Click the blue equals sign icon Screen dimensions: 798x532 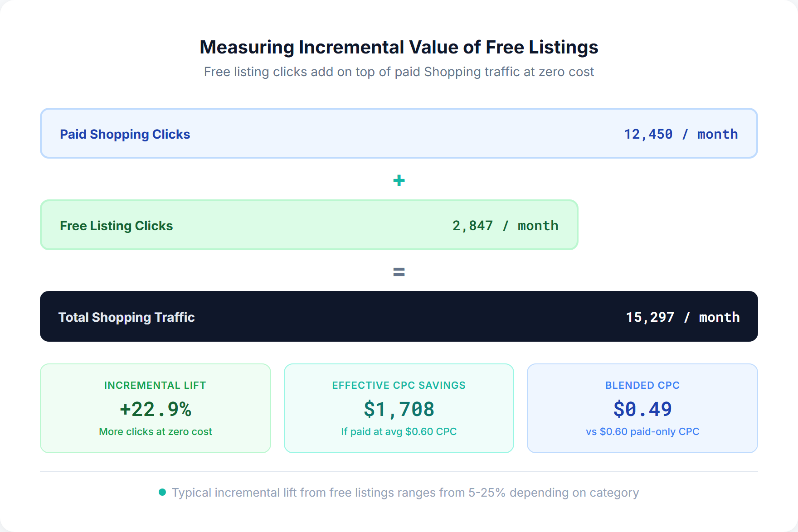(x=399, y=271)
